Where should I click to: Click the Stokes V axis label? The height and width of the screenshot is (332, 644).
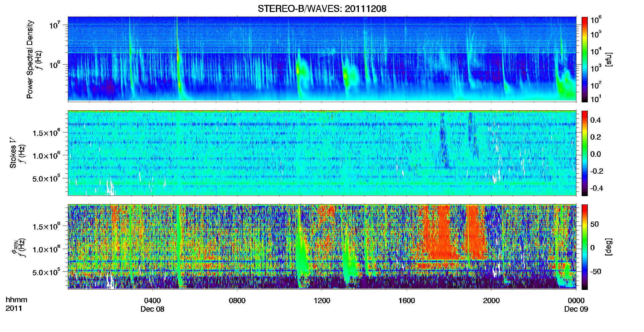coord(13,153)
